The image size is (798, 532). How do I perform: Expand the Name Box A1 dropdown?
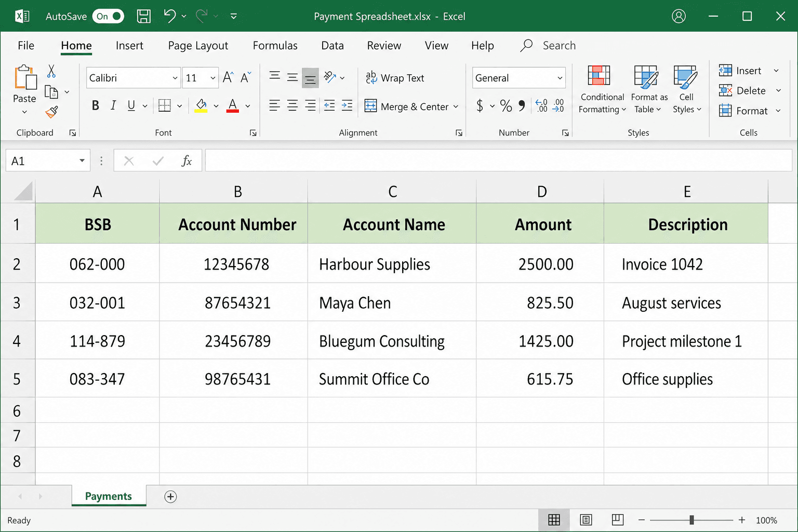tap(82, 161)
